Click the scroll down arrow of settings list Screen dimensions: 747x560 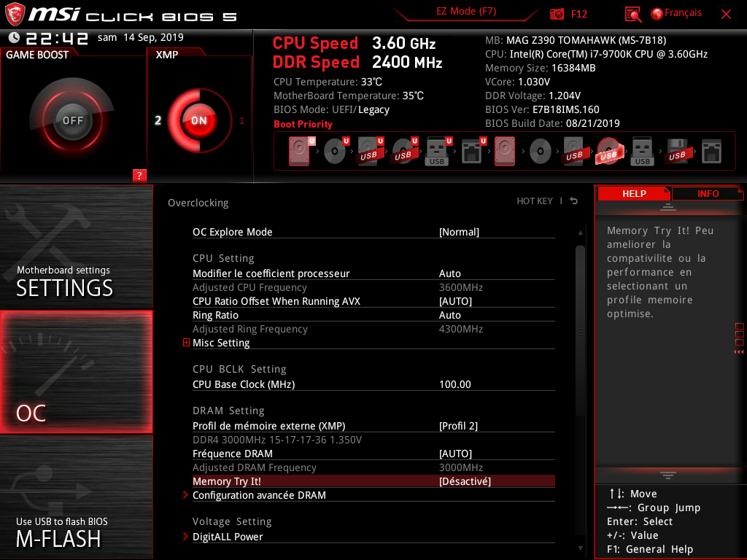coord(580,548)
